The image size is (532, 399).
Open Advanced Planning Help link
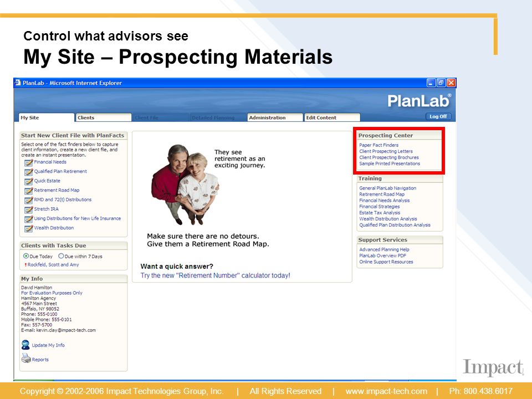[x=385, y=249]
